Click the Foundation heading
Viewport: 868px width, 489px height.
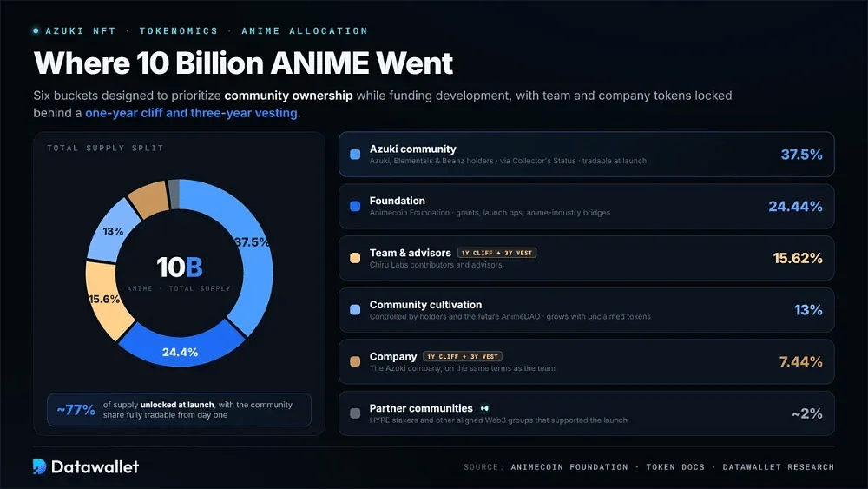click(398, 201)
